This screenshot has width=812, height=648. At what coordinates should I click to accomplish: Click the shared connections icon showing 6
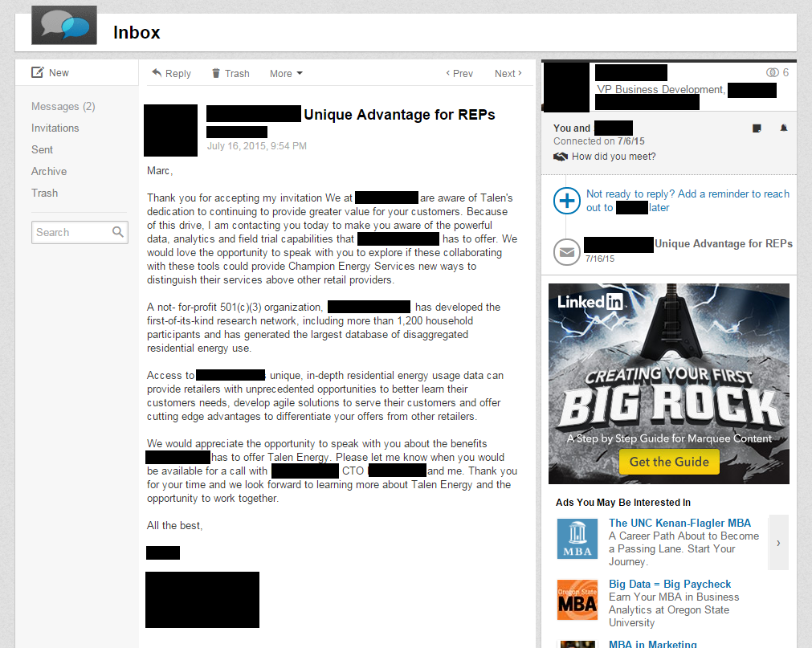772,72
